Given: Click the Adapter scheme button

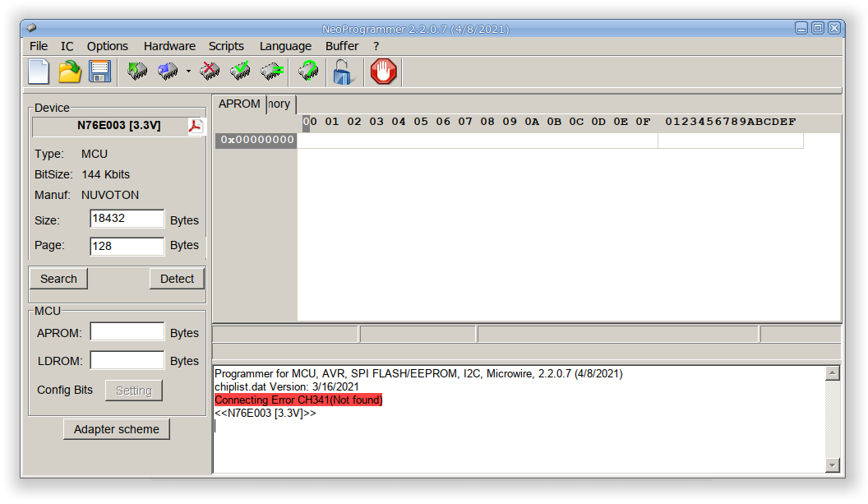Looking at the screenshot, I should 116,429.
